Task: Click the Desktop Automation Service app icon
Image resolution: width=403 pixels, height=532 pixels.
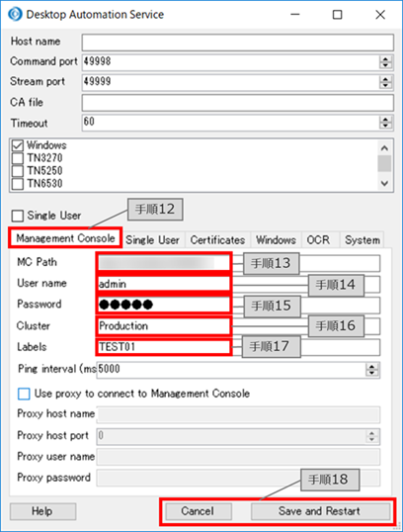Action: pos(15,14)
